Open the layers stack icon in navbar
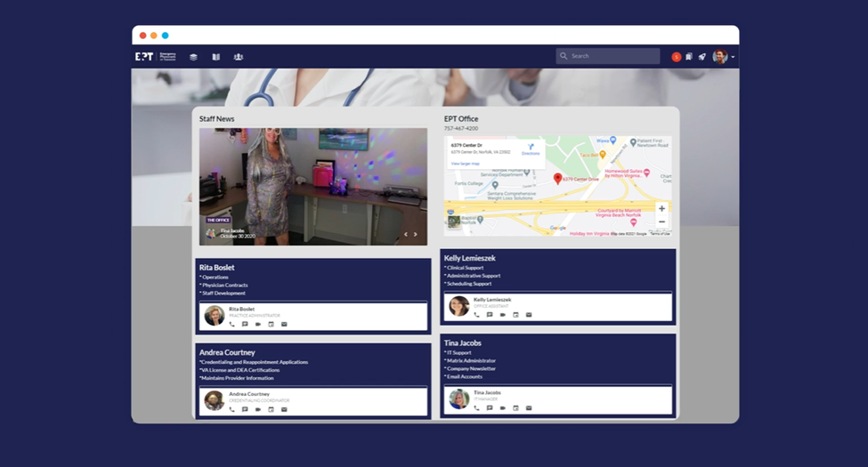 pos(193,57)
